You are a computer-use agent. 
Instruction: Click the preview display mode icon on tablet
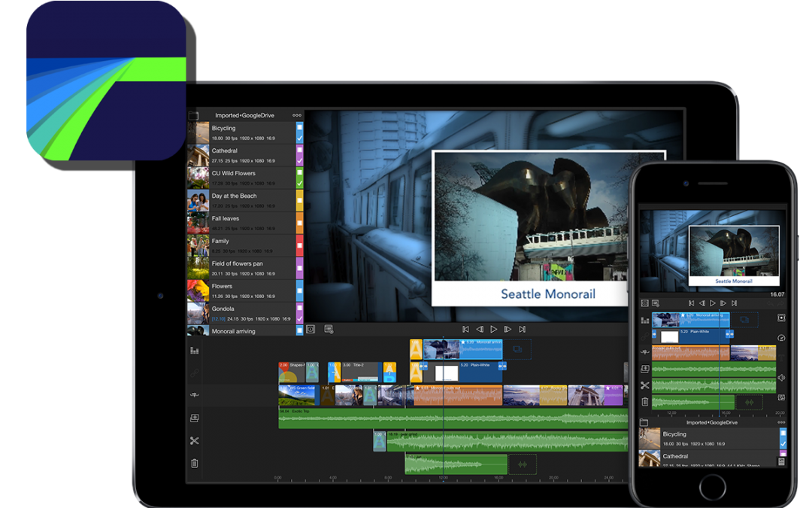(x=311, y=329)
